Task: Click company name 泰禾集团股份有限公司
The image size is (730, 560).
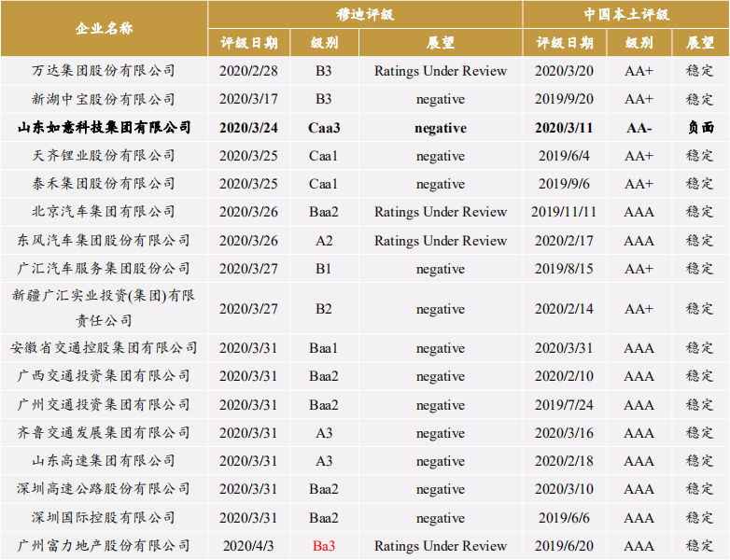Action: tap(104, 184)
